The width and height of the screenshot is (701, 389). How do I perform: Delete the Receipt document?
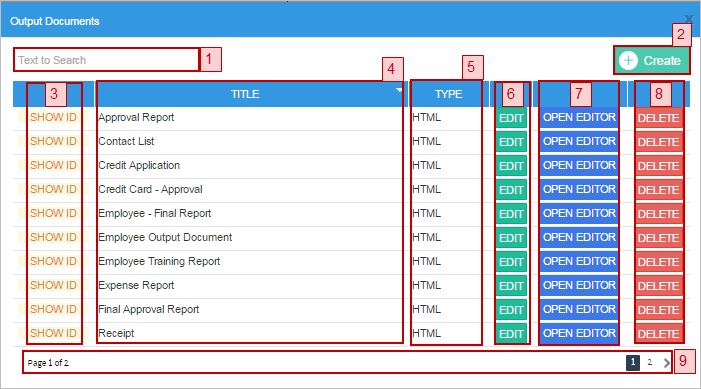pyautogui.click(x=659, y=334)
